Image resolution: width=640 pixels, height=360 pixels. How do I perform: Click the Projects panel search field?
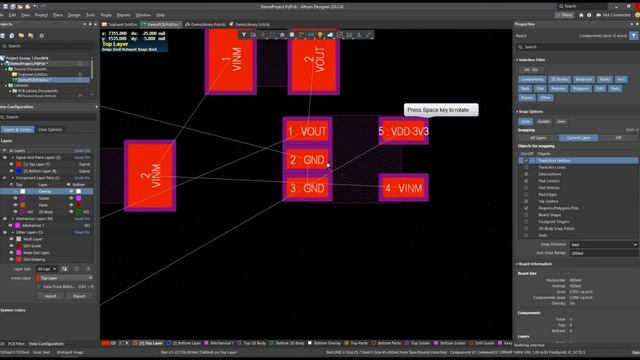(48, 46)
